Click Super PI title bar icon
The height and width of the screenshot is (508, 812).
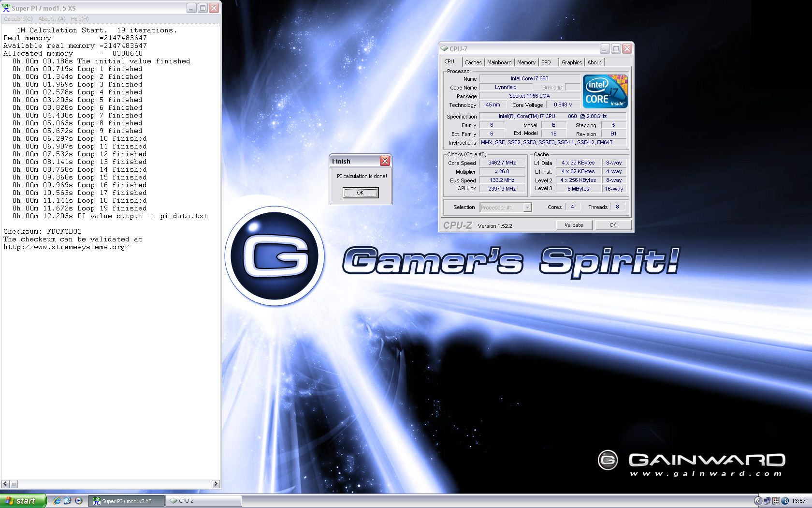coord(6,8)
